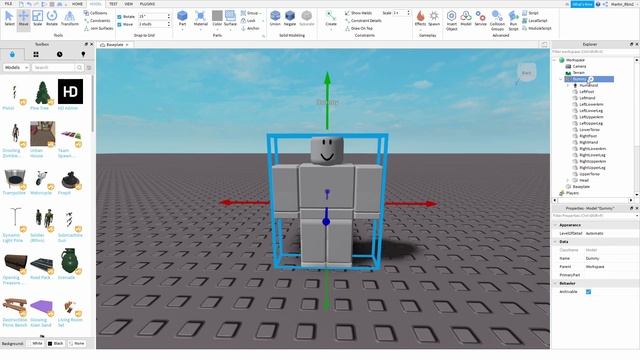Viewport: 640px width, 360px height.
Task: Open the dropdown arrow under Color
Action: click(217, 29)
